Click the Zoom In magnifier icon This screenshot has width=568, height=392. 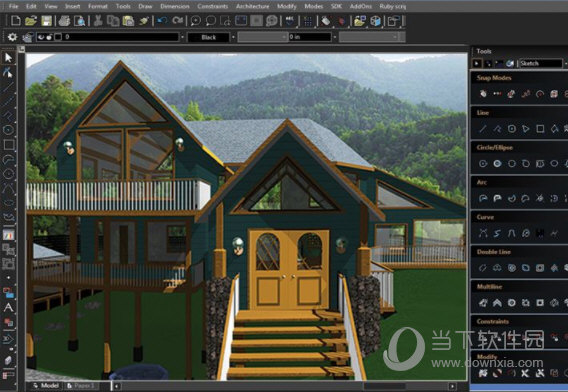click(196, 21)
